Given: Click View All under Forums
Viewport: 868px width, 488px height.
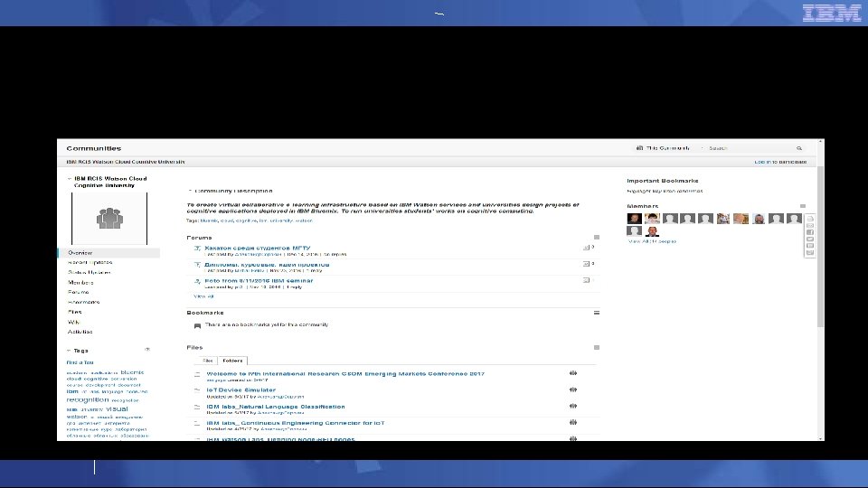Looking at the screenshot, I should click(x=203, y=296).
